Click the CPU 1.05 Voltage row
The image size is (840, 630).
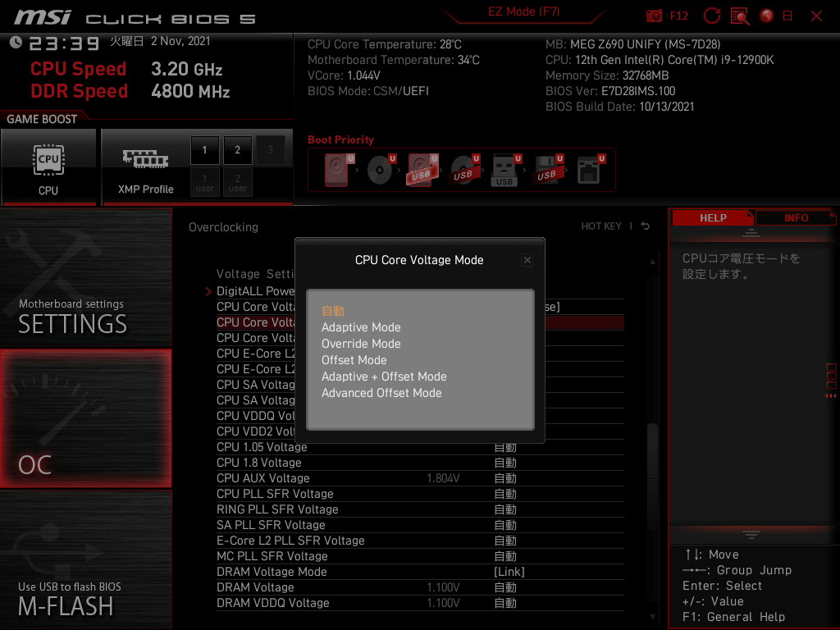coord(420,447)
